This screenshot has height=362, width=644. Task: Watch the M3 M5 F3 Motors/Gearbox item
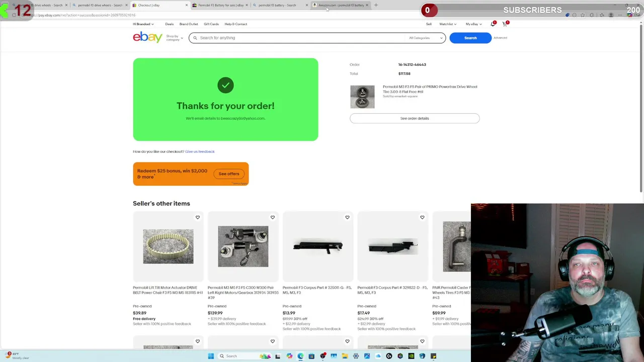[272, 217]
